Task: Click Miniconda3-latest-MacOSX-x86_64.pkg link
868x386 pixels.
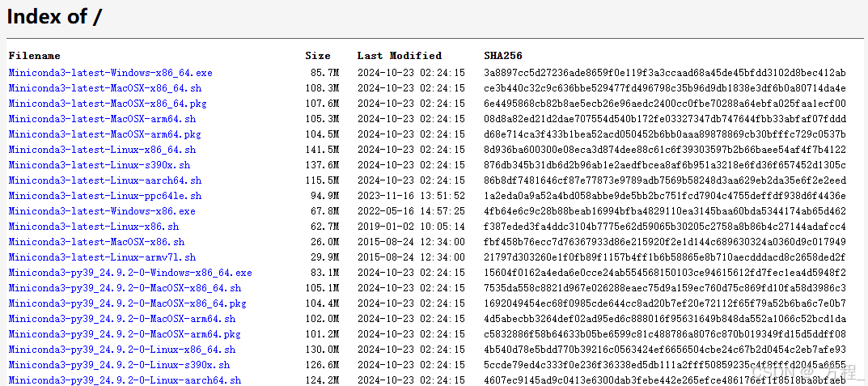Action: pyautogui.click(x=108, y=104)
